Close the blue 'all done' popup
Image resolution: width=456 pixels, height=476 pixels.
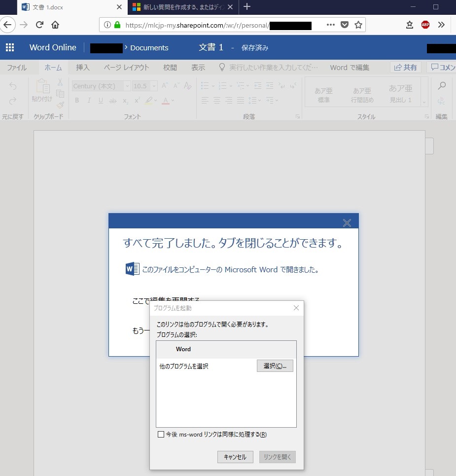(x=347, y=223)
